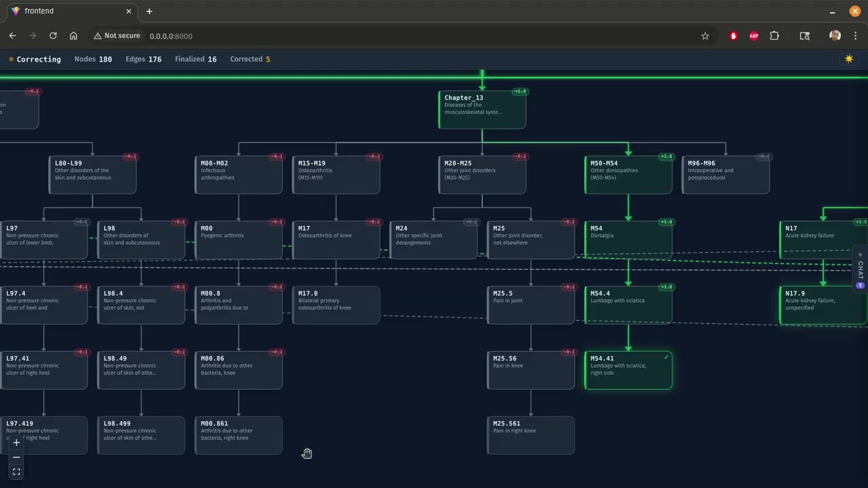868x488 pixels.
Task: Select the M00-M02 Infectious arthropathies node
Action: coord(239,175)
